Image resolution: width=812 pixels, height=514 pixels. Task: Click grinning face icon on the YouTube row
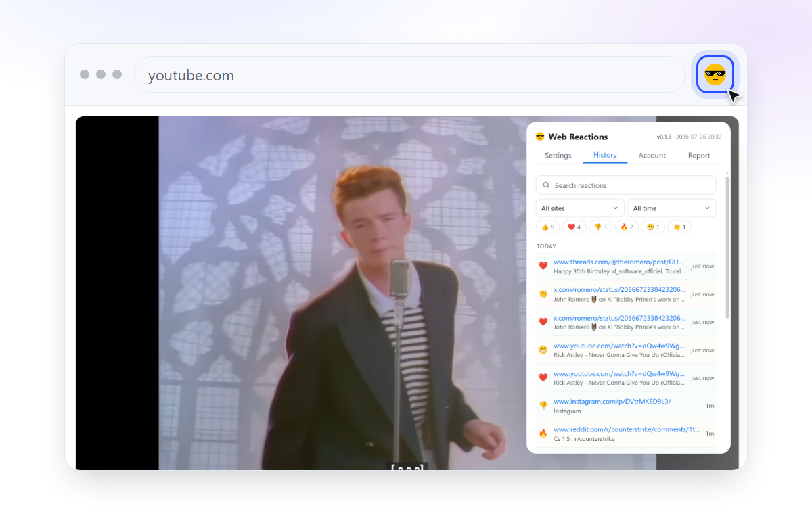point(543,350)
